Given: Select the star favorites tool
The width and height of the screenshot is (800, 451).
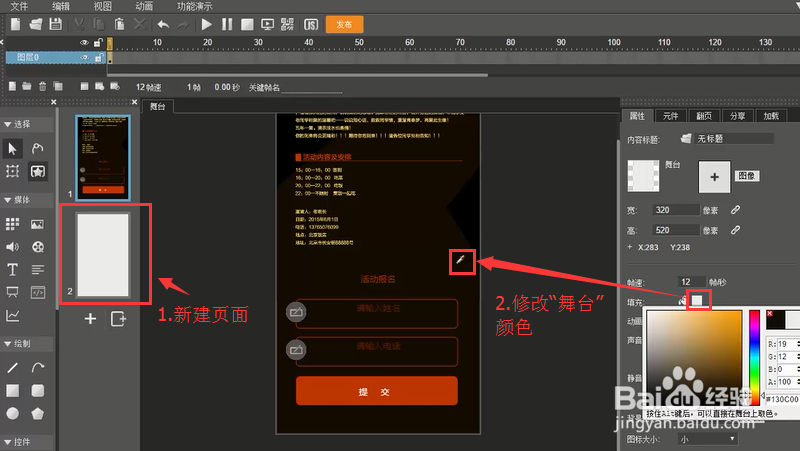Looking at the screenshot, I should tap(38, 171).
